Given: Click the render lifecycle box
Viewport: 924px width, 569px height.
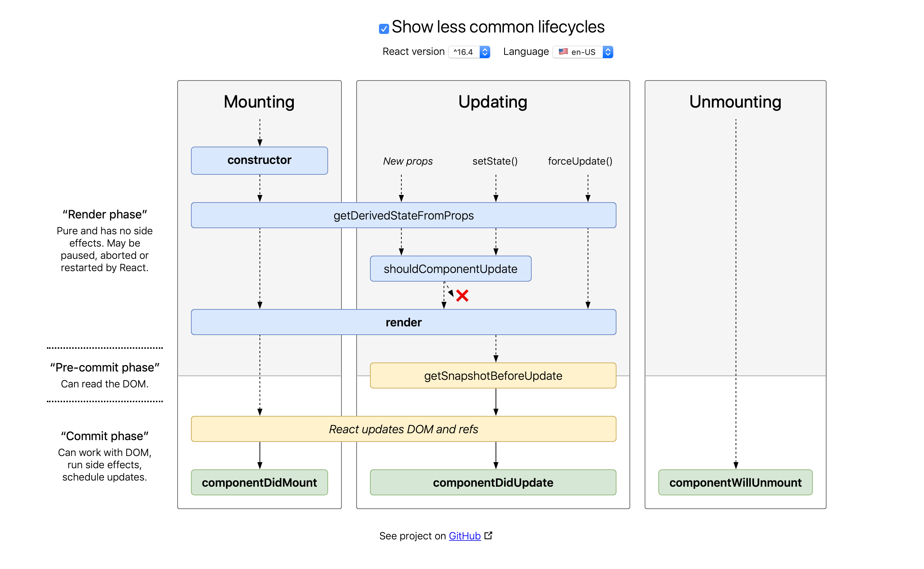Looking at the screenshot, I should pos(403,322).
